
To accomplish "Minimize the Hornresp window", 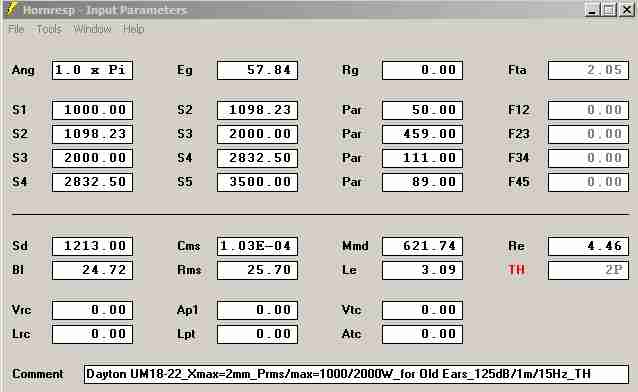I will point(592,10).
